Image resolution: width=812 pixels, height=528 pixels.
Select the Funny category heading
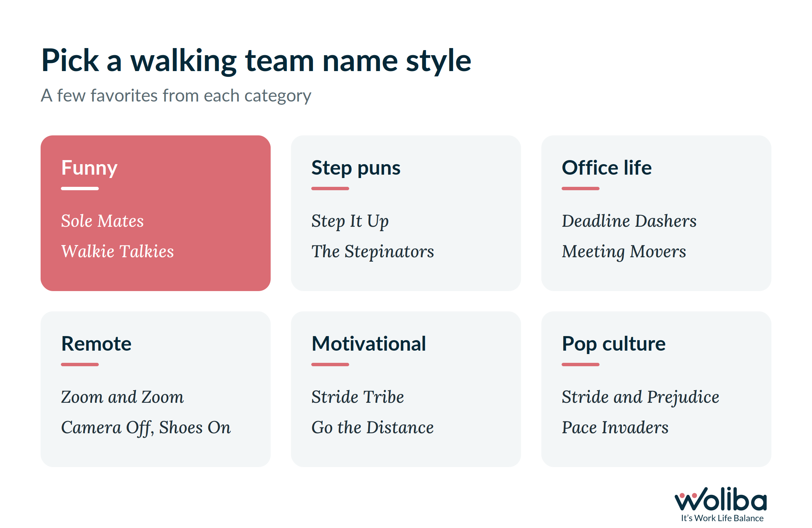point(89,168)
